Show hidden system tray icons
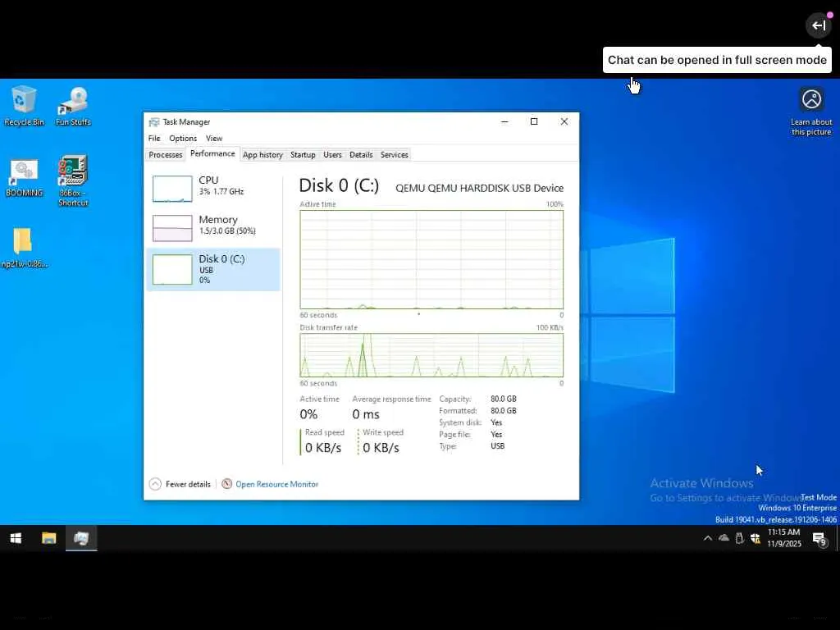Viewport: 840px width, 630px height. (707, 538)
